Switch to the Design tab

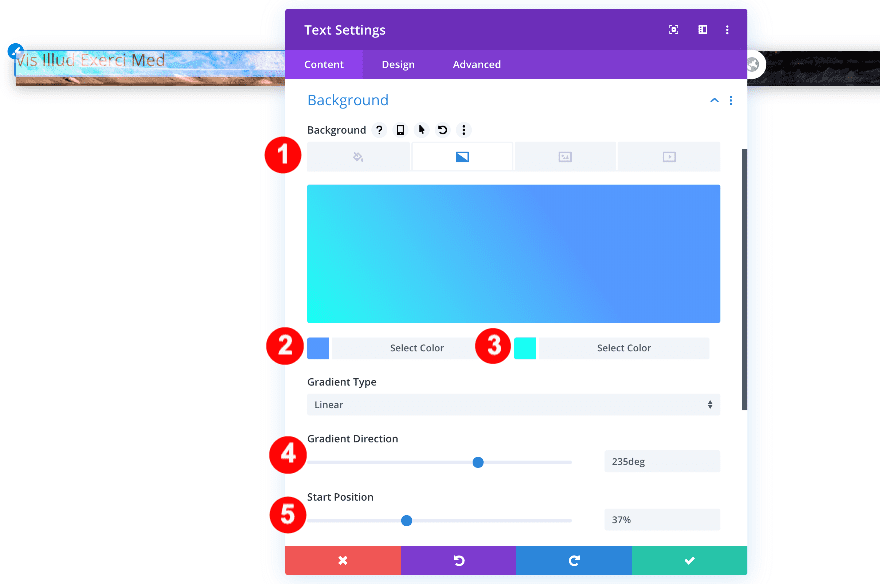click(x=398, y=65)
